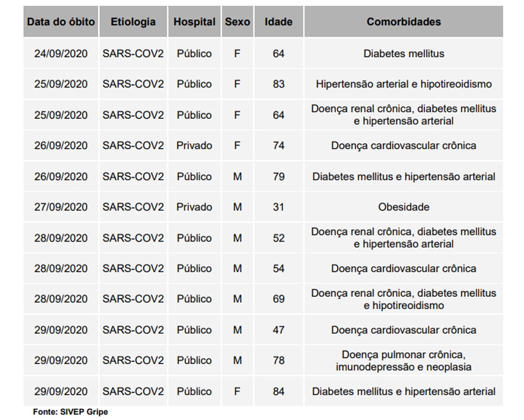Select the 'Comorbidades' column header

click(404, 22)
